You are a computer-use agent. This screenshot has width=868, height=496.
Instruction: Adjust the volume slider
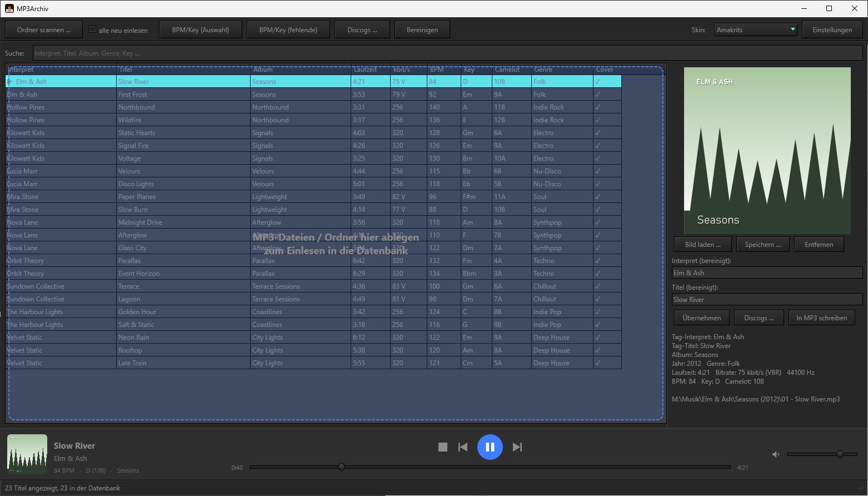tap(823, 454)
